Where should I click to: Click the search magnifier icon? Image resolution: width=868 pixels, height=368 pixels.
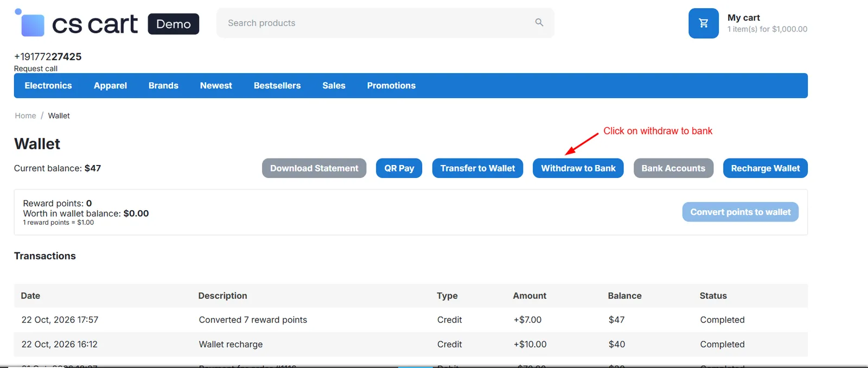[x=539, y=22]
